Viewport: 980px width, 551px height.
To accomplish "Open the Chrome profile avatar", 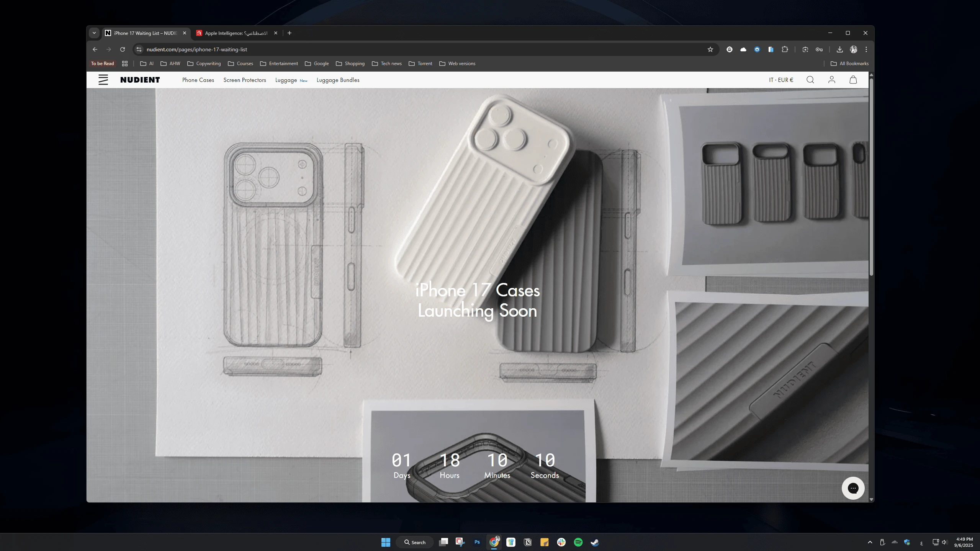I will tap(853, 49).
